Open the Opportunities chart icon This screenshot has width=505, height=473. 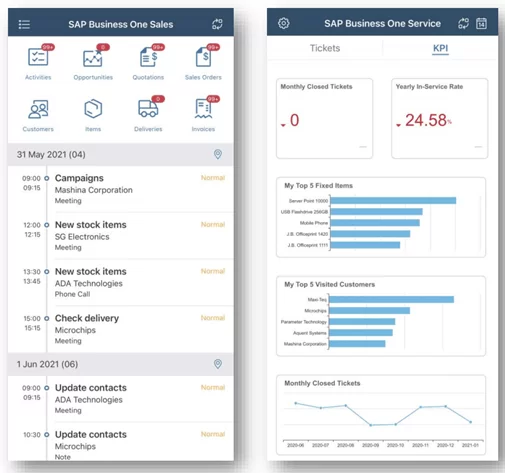click(x=93, y=58)
